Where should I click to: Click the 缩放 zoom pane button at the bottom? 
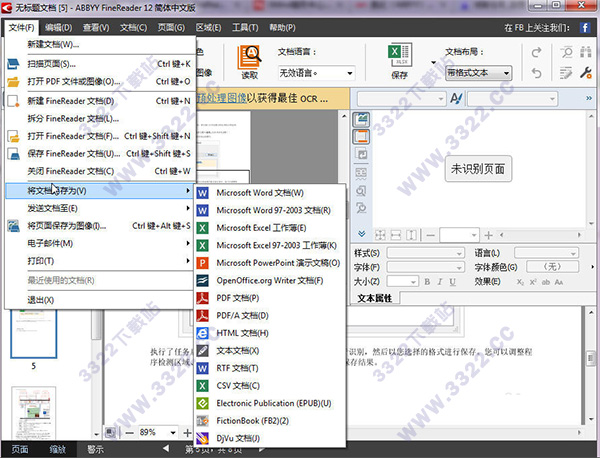click(60, 450)
